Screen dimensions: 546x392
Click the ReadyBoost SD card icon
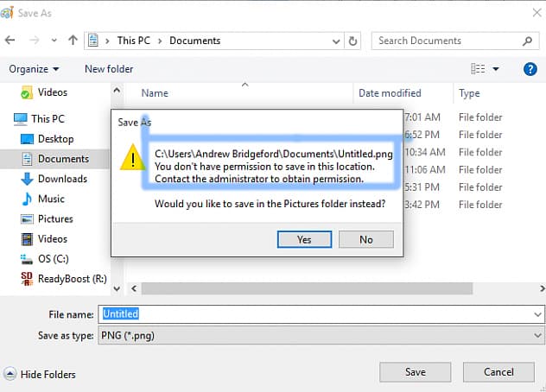[x=27, y=279]
